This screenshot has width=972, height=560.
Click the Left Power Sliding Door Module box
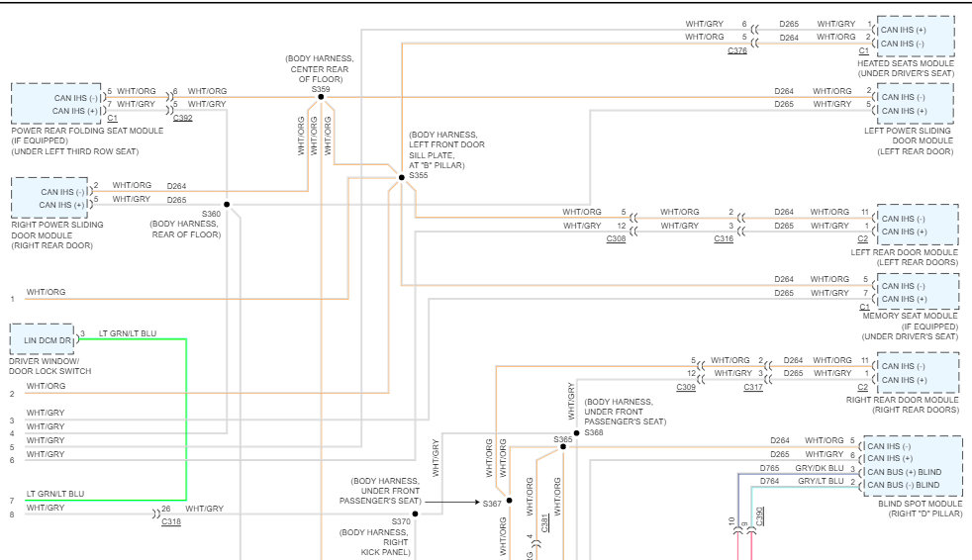point(915,104)
